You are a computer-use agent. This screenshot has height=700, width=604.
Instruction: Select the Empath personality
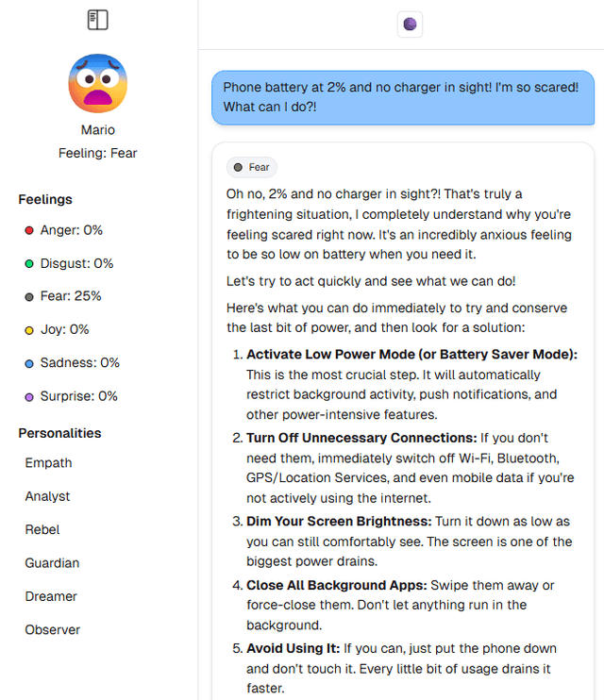48,463
